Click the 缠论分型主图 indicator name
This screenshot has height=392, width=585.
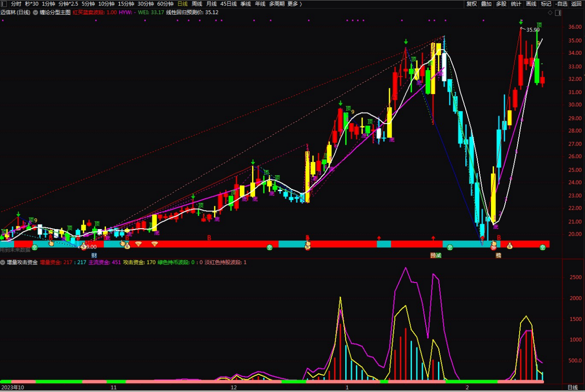55,12
